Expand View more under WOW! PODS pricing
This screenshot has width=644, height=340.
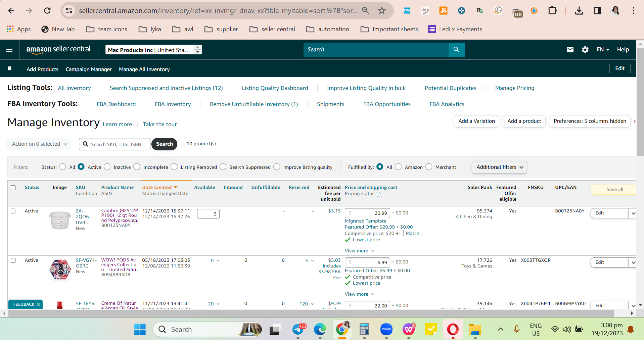[x=359, y=294]
